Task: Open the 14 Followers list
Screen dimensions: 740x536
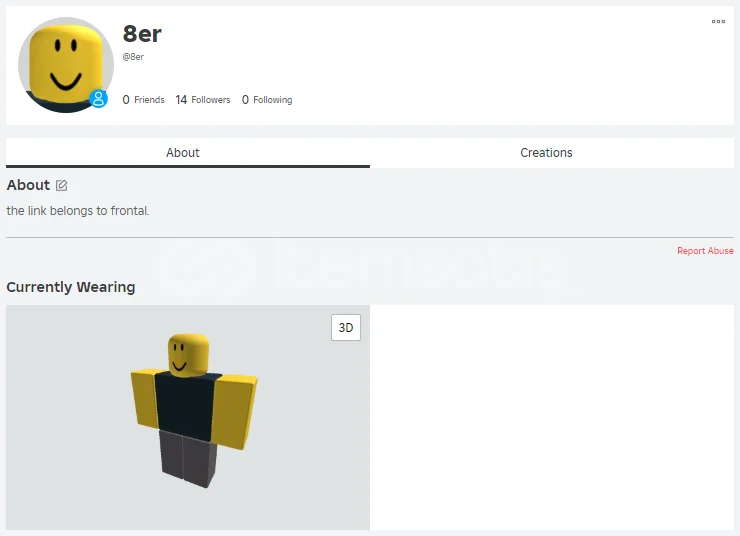Action: (x=202, y=100)
